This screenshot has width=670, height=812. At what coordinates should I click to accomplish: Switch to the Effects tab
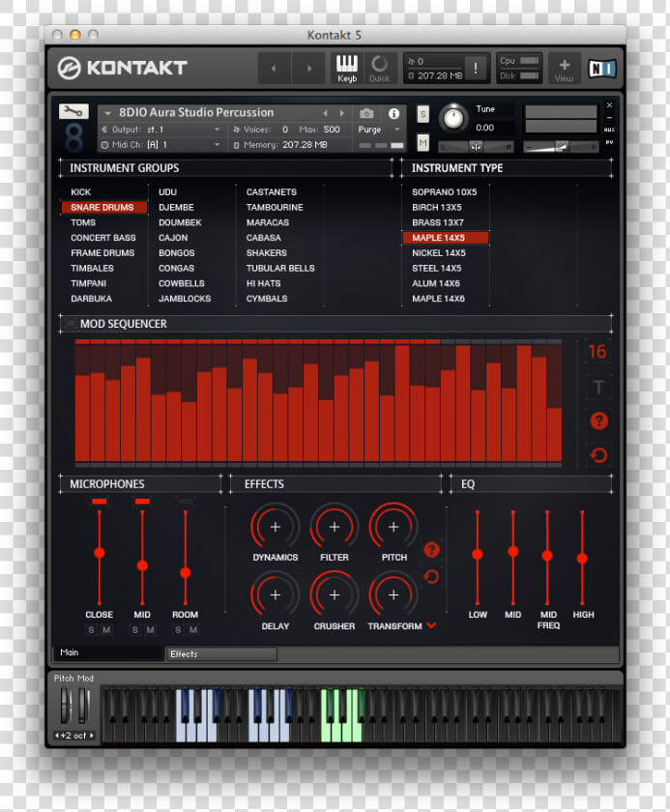[220, 654]
